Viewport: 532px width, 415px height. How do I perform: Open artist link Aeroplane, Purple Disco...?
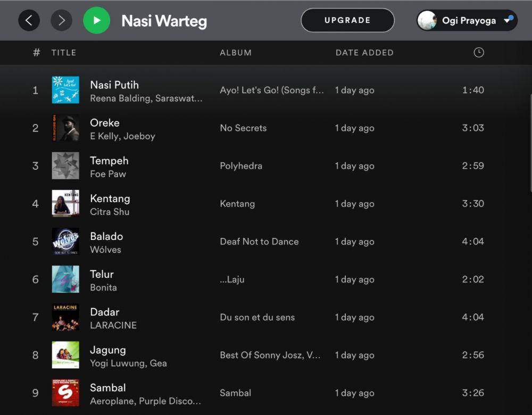point(146,401)
